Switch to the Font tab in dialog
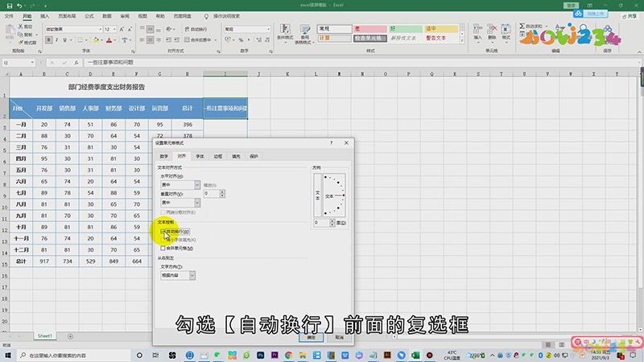 point(200,156)
